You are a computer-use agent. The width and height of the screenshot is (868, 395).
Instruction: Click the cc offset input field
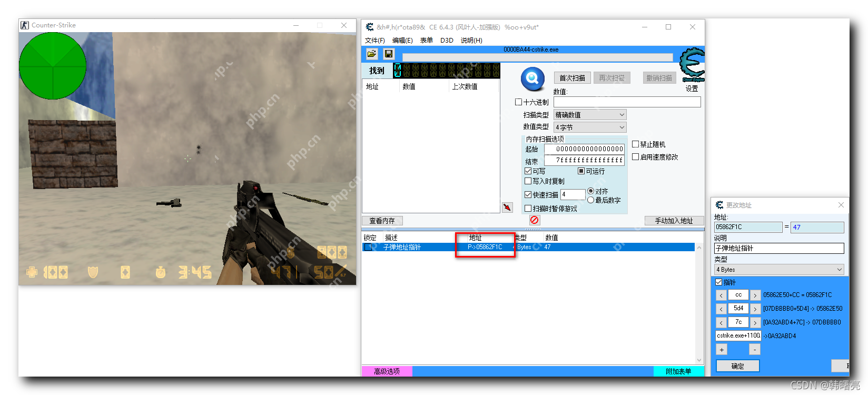[x=738, y=295]
